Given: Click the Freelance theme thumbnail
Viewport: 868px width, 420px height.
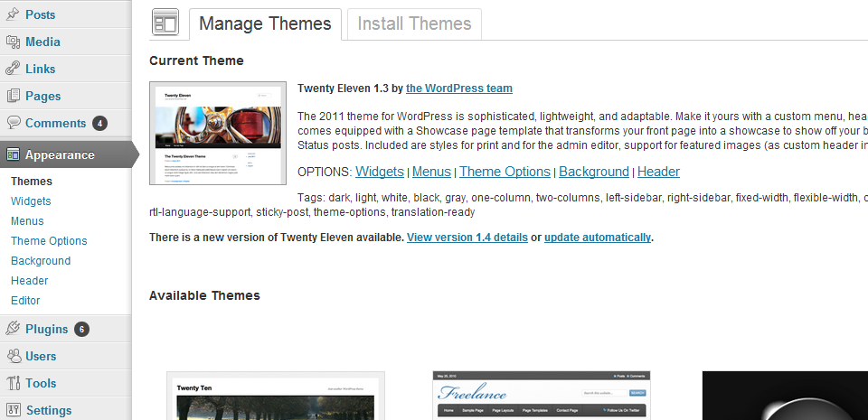Looking at the screenshot, I should 542,396.
